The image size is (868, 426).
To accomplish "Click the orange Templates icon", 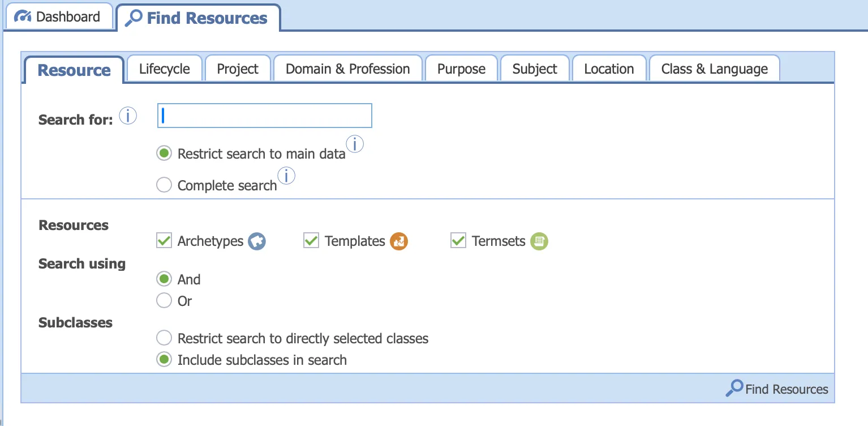I will (x=399, y=241).
